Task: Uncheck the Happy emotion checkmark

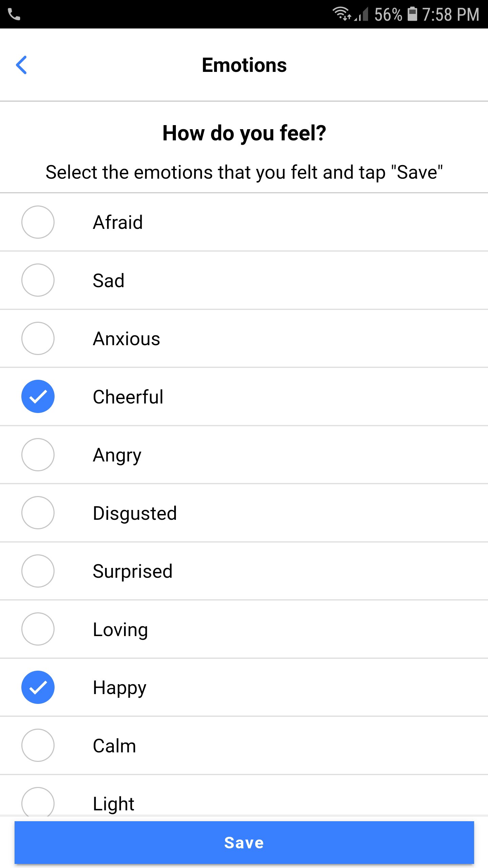Action: pyautogui.click(x=38, y=687)
